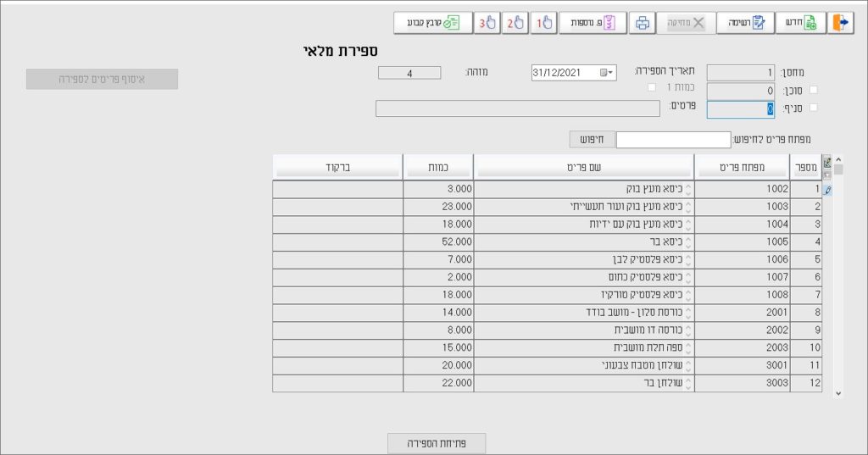Sort by the שם פריט column header
Viewport: 868px width, 455px height.
(x=584, y=167)
